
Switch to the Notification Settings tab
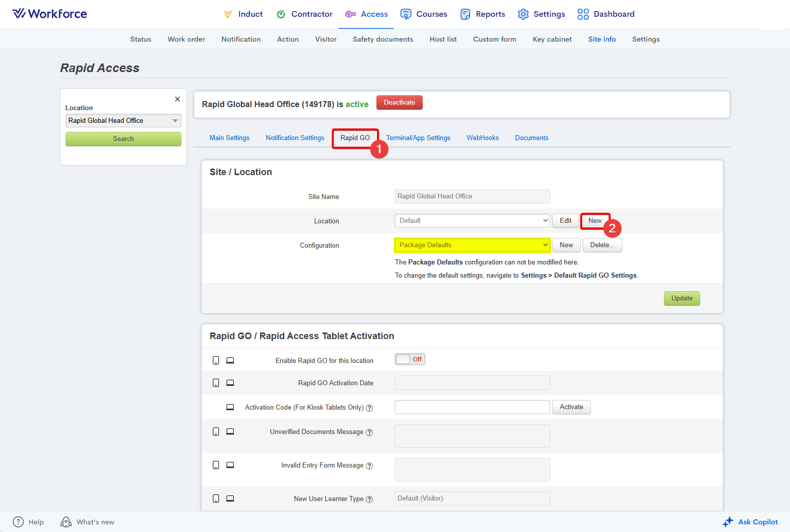(x=295, y=138)
